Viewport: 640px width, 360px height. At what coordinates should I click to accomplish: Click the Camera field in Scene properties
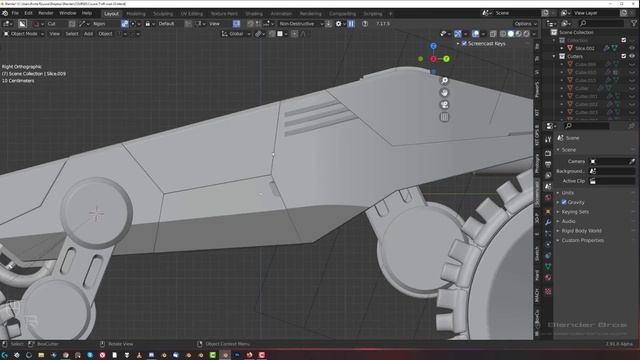tap(612, 161)
